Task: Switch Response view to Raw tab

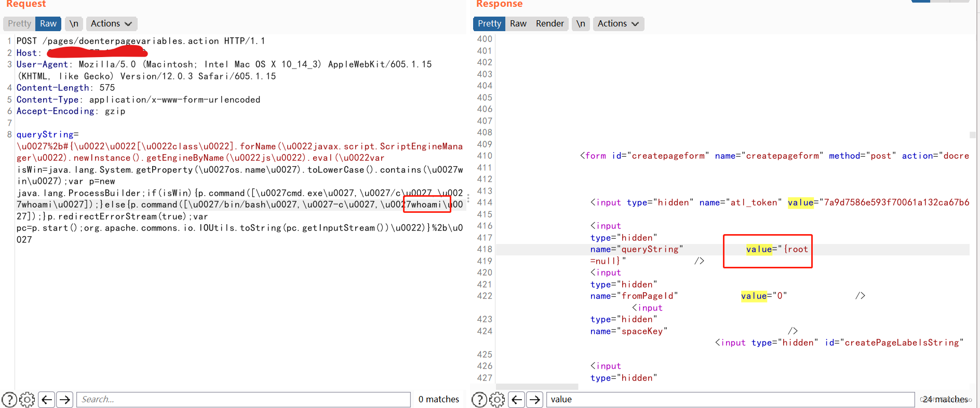Action: pos(518,23)
